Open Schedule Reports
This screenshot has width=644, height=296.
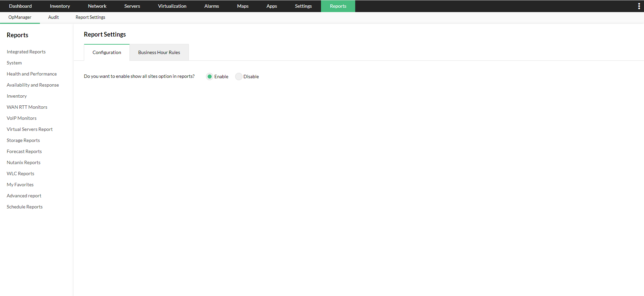24,207
